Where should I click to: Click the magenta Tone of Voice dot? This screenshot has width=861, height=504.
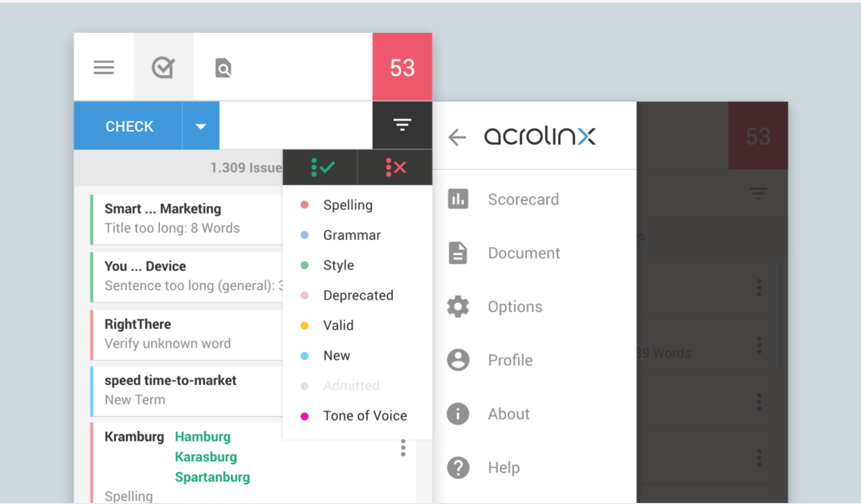pos(304,416)
